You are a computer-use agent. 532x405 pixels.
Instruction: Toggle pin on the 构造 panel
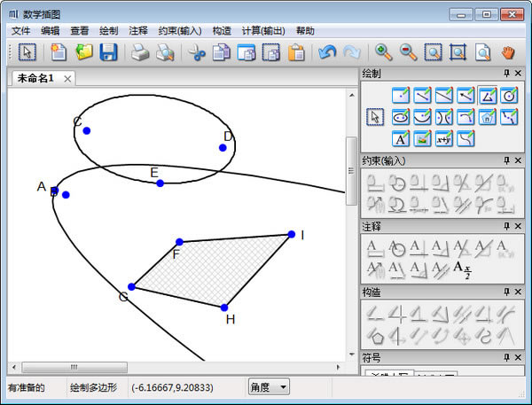tap(506, 292)
